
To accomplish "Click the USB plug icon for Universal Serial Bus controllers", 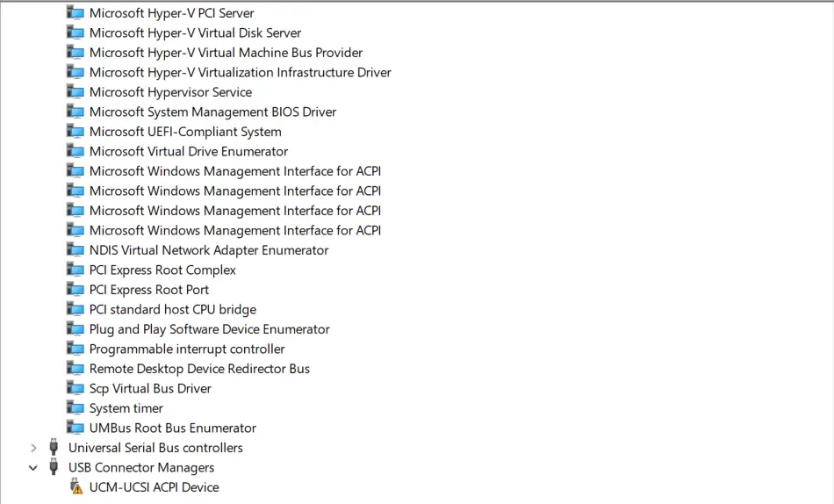I will click(x=54, y=448).
